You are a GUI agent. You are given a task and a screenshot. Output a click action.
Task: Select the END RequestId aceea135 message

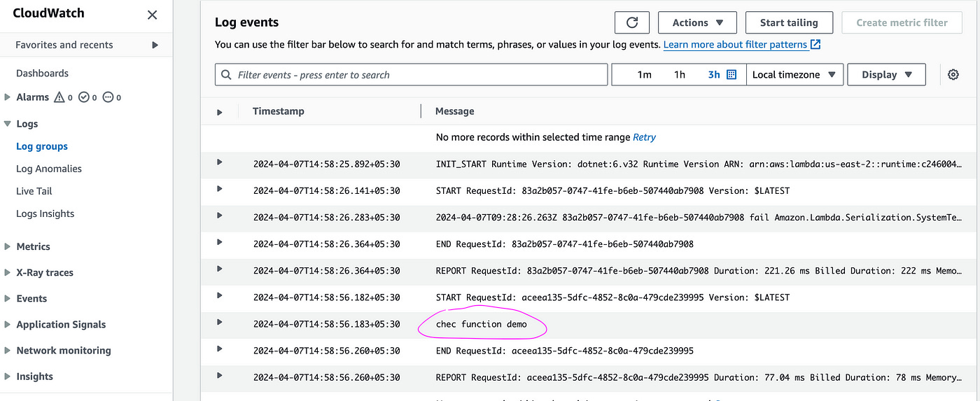pos(564,351)
